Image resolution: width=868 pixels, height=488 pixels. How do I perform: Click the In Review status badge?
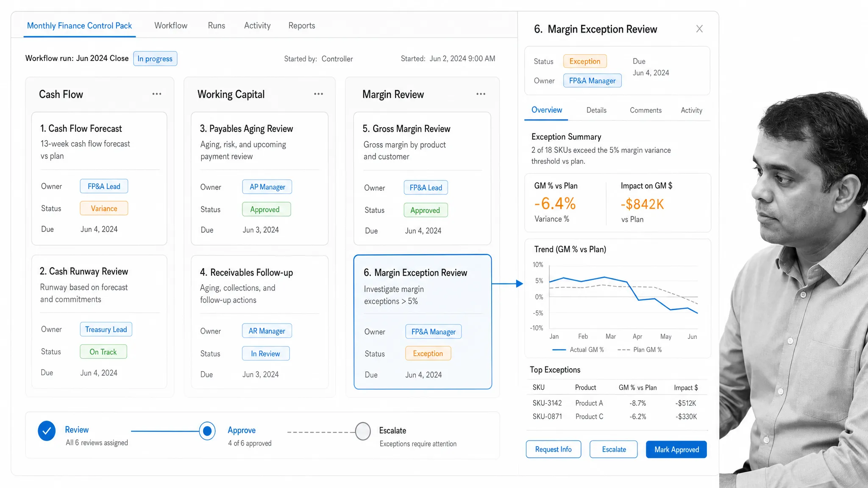click(266, 354)
